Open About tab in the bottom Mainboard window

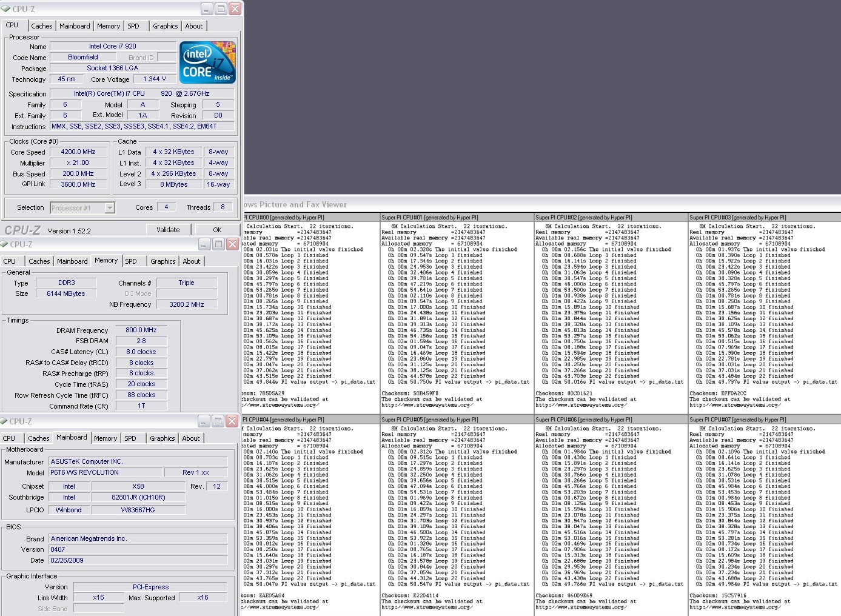point(191,438)
